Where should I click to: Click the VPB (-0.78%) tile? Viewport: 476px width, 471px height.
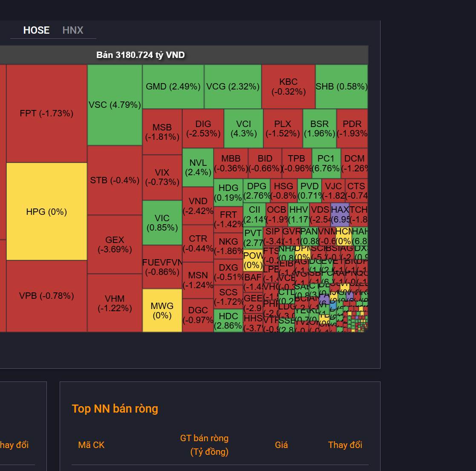pos(47,296)
